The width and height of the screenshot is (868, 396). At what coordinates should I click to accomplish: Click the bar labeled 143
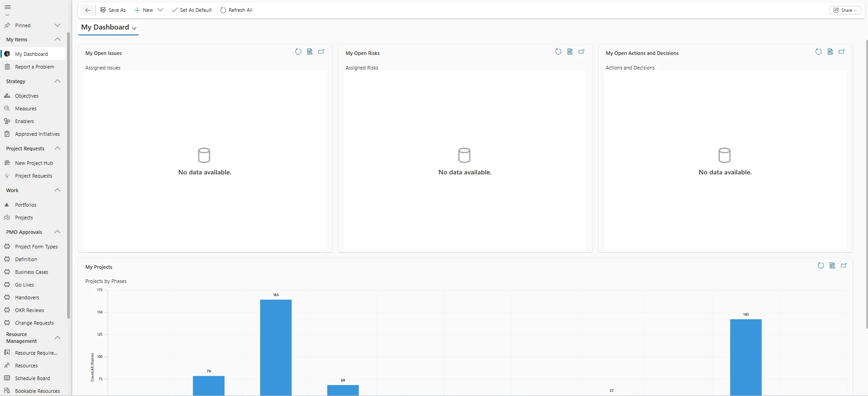[x=746, y=357]
